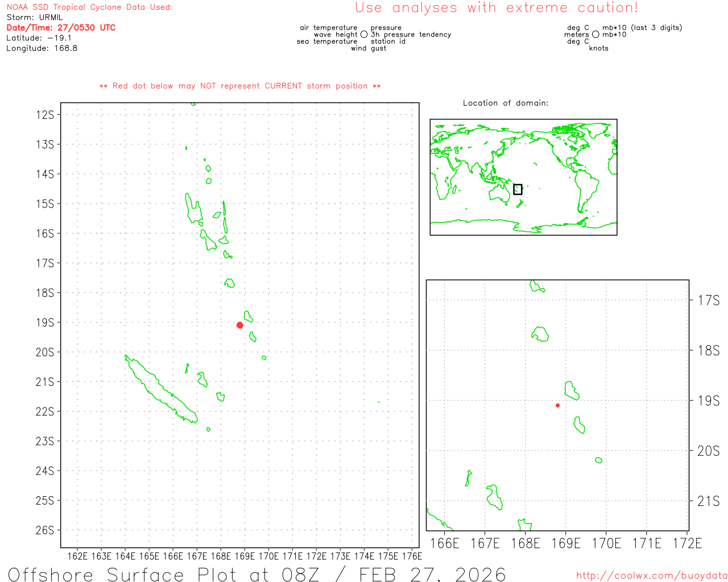Click the '19S' label on zoomed map axis
Image resolution: width=728 pixels, height=582 pixels.
click(709, 401)
